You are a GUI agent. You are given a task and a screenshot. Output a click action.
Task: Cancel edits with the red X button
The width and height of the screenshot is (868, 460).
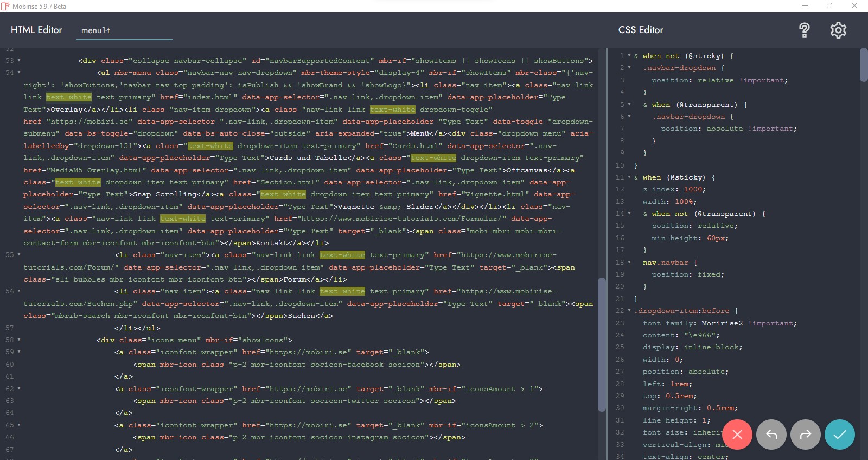(x=737, y=435)
